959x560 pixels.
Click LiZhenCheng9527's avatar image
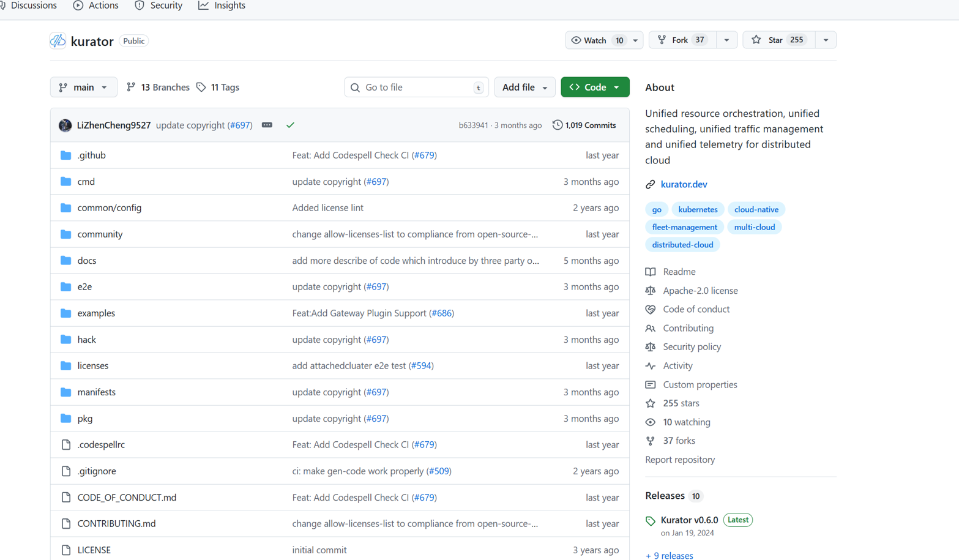point(65,125)
